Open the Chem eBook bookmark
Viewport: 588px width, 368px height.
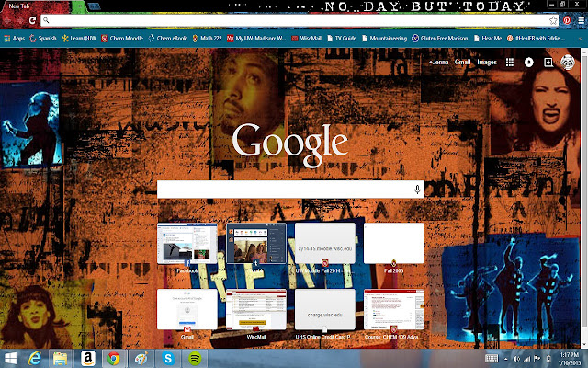[167, 39]
